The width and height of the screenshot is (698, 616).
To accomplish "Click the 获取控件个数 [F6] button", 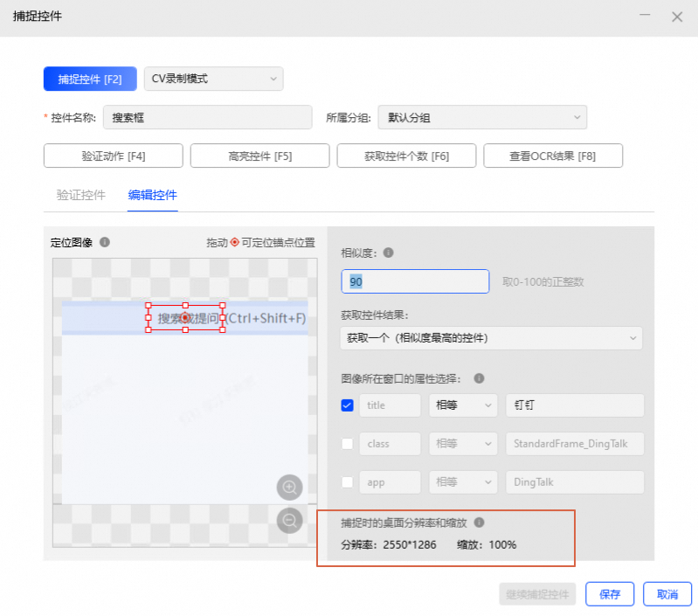I will coord(406,156).
